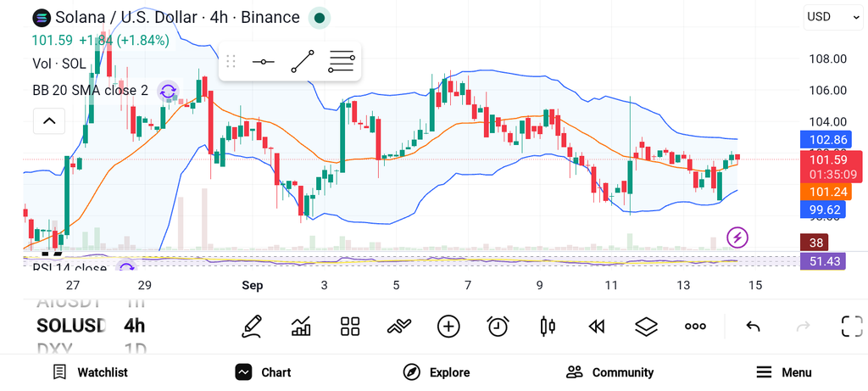Open more options three-dots icon

(695, 327)
